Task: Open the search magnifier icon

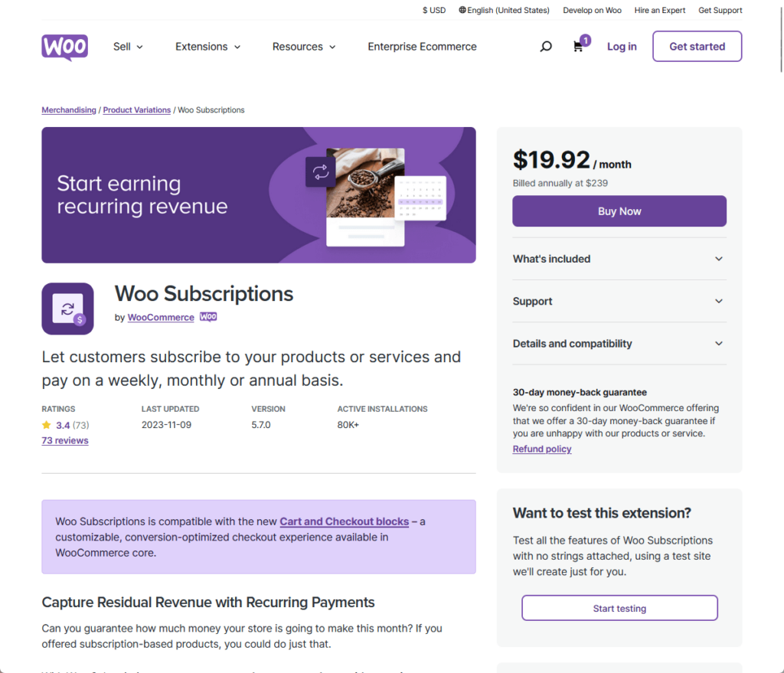Action: (x=546, y=47)
